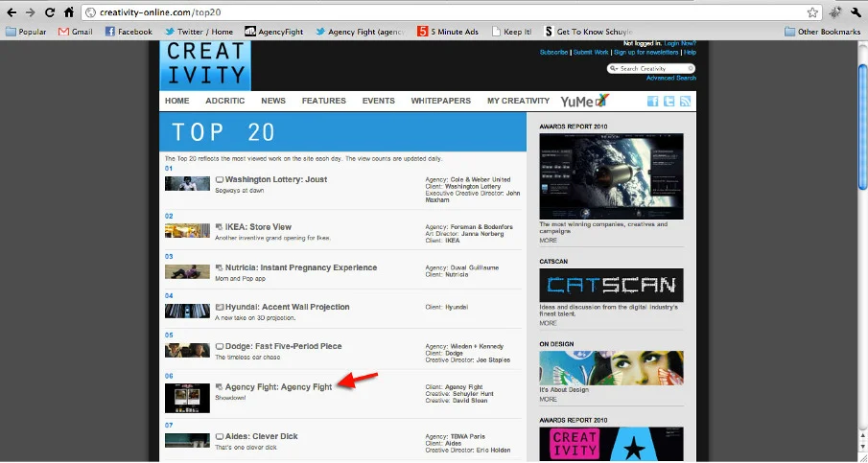Go back with browser back arrow

pyautogui.click(x=12, y=12)
